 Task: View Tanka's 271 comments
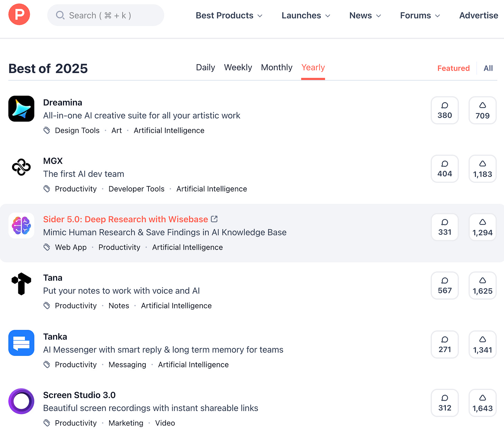pos(445,344)
